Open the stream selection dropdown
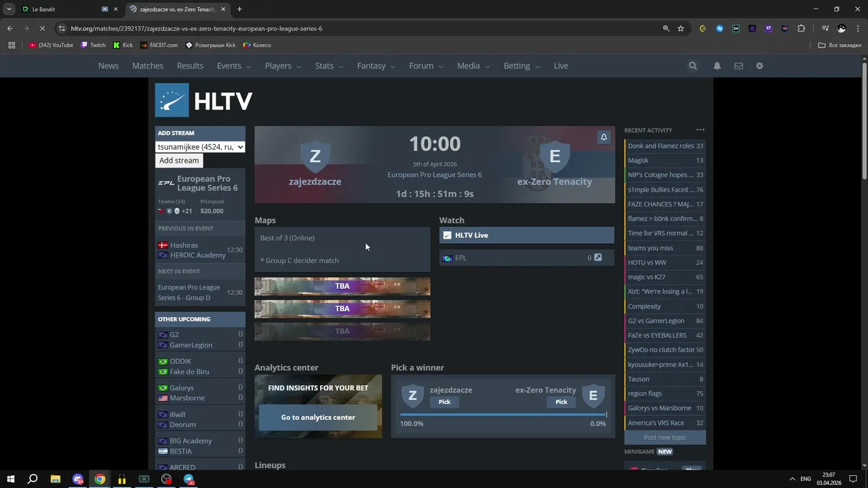This screenshot has width=868, height=488. [200, 146]
